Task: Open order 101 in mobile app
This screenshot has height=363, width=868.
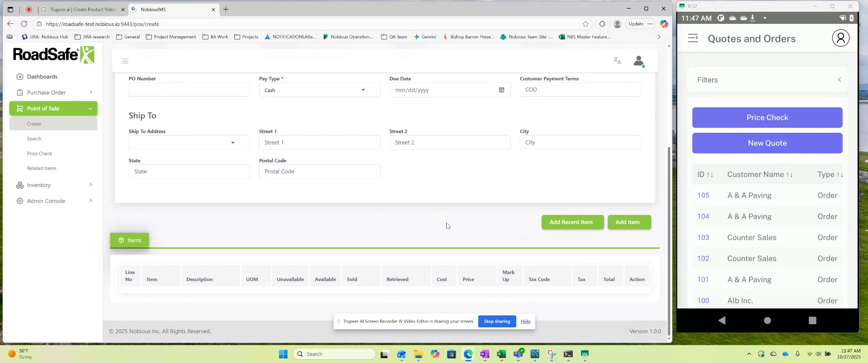Action: pos(703,279)
